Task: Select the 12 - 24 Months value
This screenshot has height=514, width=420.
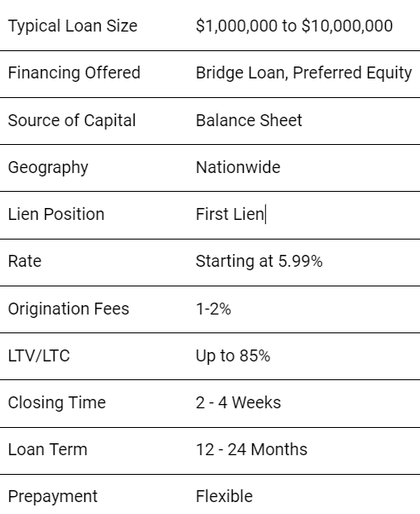Action: point(251,449)
